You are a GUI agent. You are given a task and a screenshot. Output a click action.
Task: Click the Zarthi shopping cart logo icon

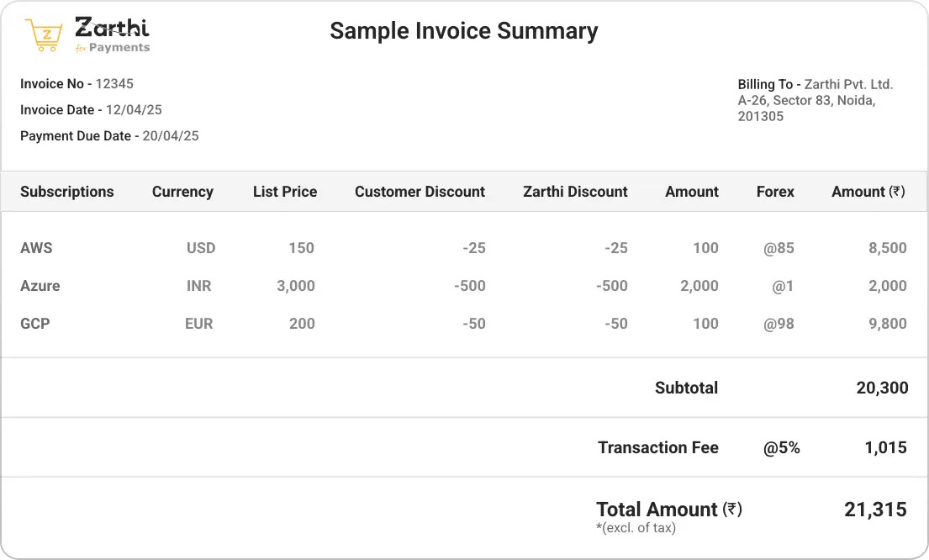(44, 35)
